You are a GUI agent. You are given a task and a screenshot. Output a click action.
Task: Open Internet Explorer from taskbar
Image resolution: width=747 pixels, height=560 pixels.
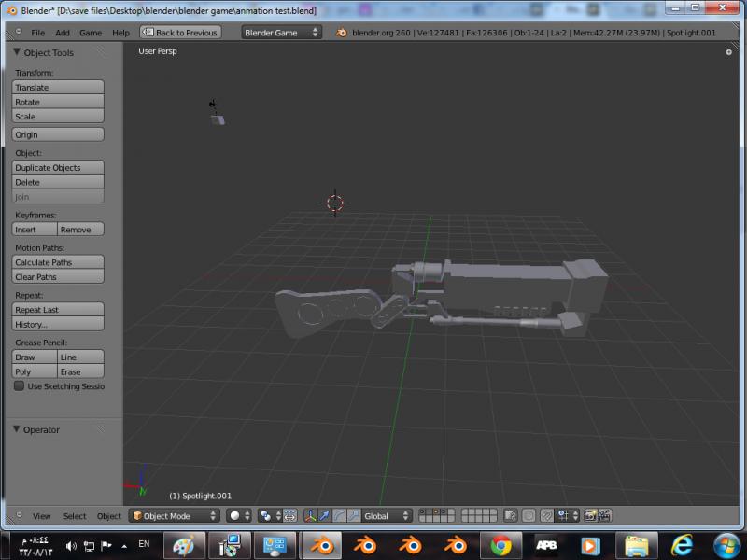point(682,545)
